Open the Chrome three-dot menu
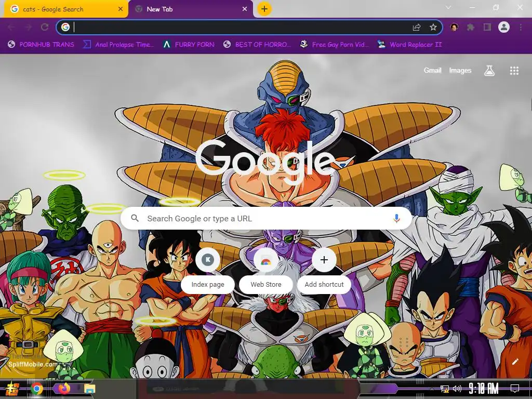The image size is (532, 399). point(521,27)
